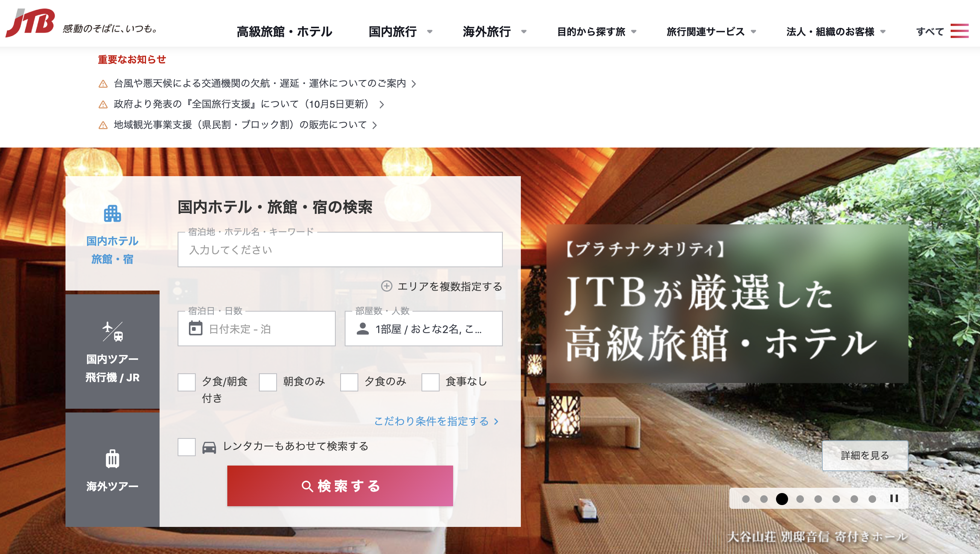
Task: Click the chevron after こだわり条件を指定する
Action: 496,421
